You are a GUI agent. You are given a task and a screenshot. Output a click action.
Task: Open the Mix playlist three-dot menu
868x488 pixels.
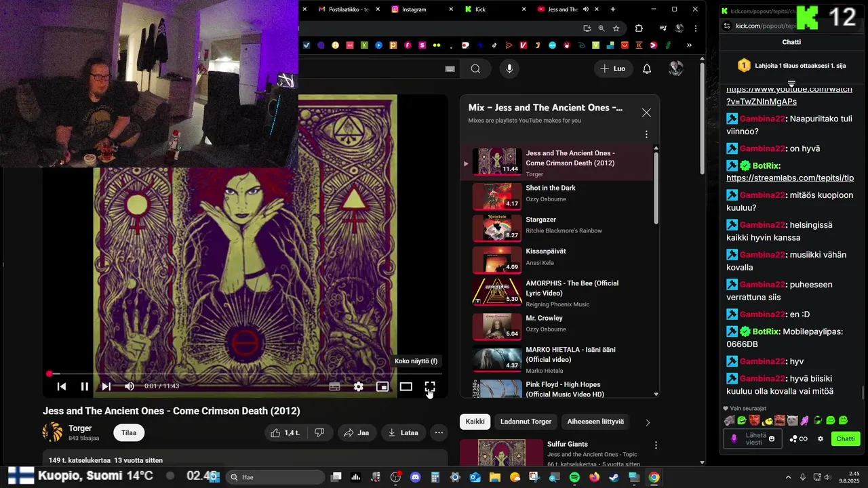point(646,134)
